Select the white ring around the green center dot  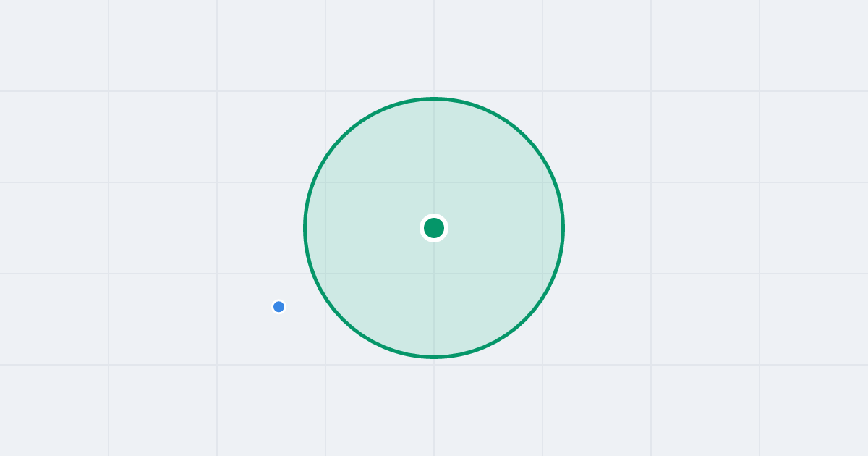tap(434, 216)
